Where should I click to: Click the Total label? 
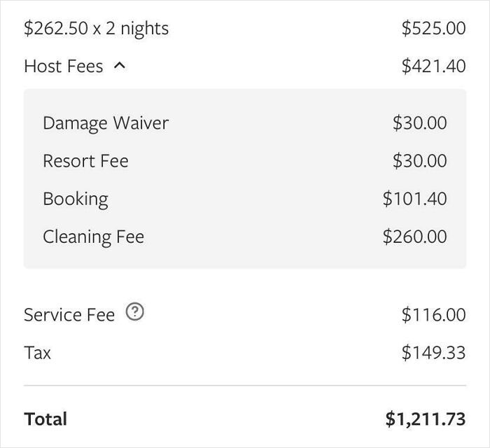[x=45, y=419]
